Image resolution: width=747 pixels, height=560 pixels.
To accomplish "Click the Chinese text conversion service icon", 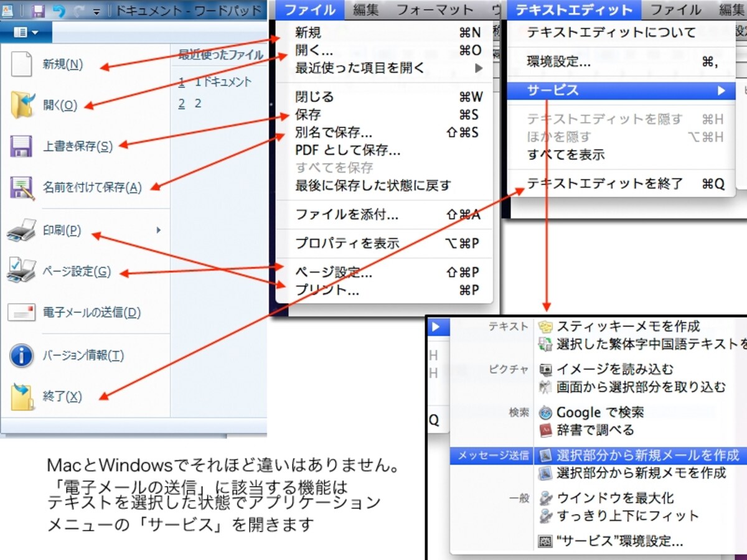I will (545, 343).
